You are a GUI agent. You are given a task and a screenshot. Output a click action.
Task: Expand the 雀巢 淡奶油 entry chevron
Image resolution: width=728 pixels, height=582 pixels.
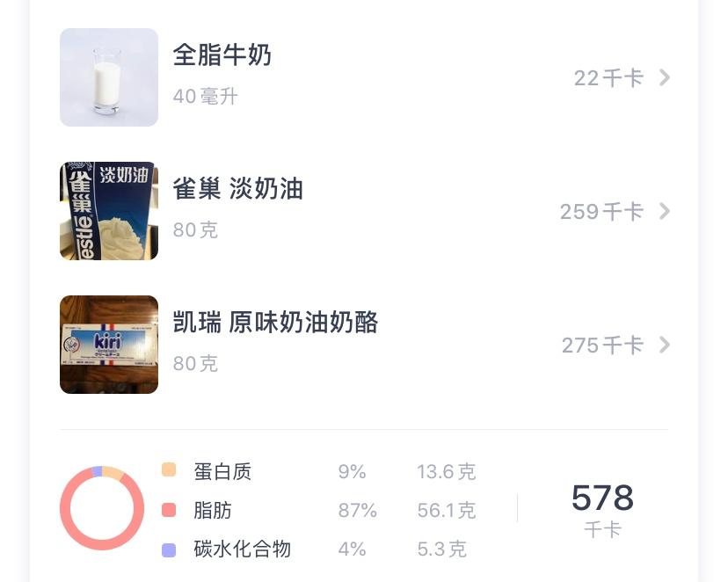click(x=665, y=212)
